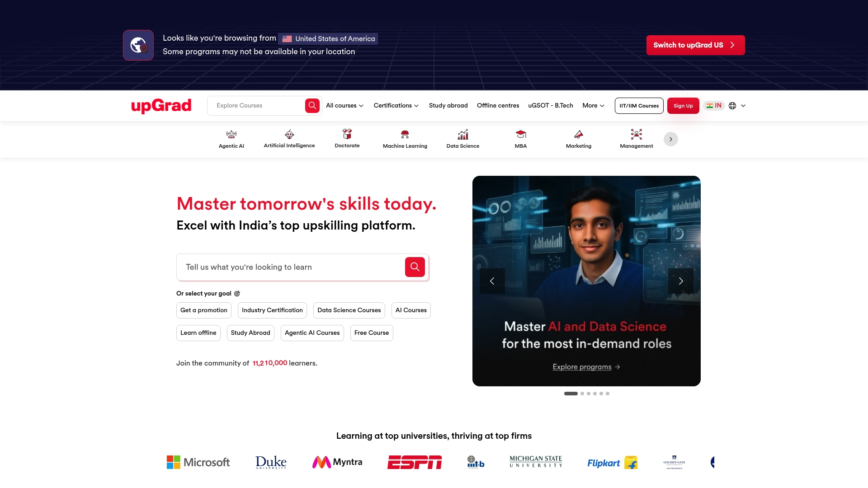Open Study abroad menu item
Image resolution: width=868 pixels, height=488 pixels.
coord(448,106)
